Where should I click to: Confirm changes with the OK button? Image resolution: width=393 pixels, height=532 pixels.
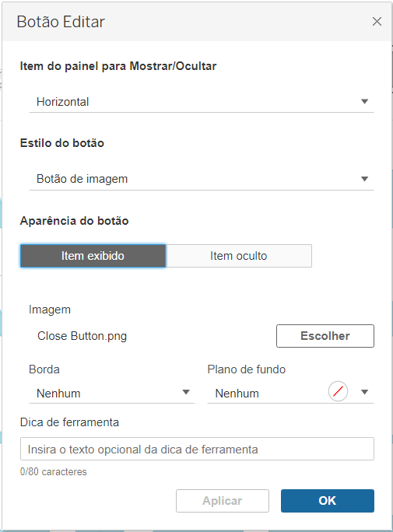coord(328,501)
